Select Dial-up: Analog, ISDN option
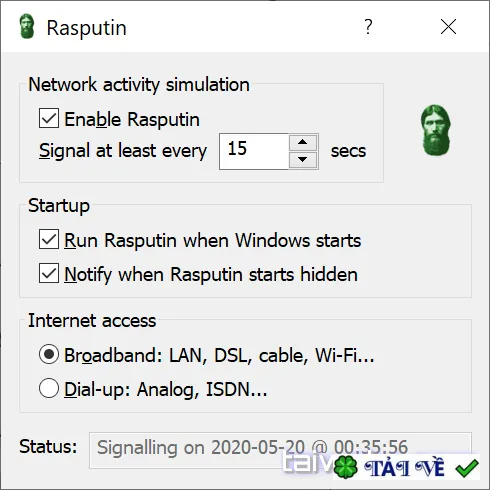Viewport: 490px width, 490px height. [x=49, y=388]
